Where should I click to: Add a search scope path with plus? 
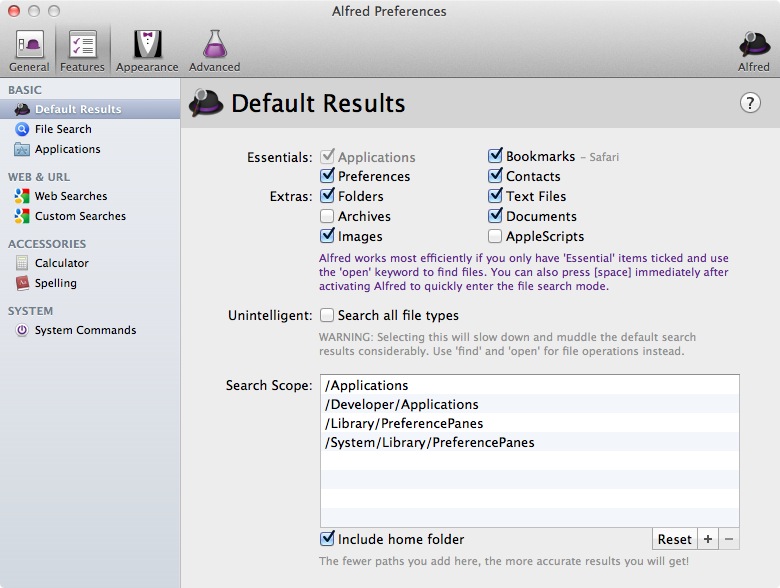pos(708,539)
